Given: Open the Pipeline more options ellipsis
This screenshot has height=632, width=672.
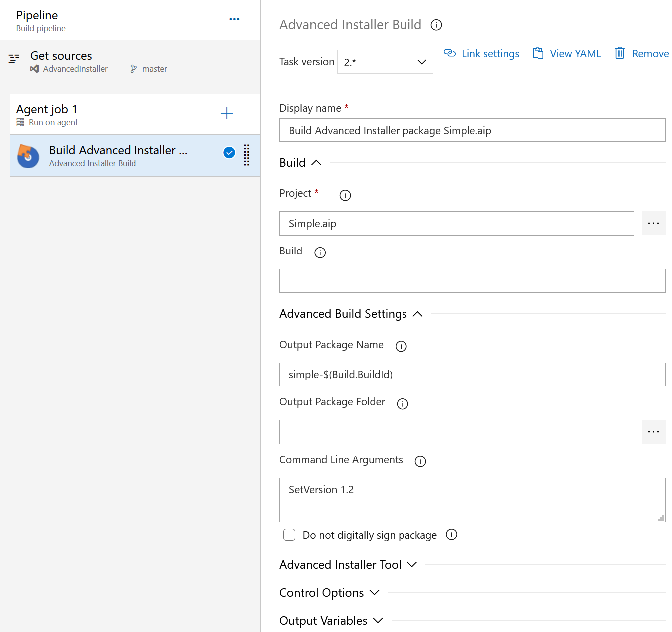Looking at the screenshot, I should coord(234,19).
